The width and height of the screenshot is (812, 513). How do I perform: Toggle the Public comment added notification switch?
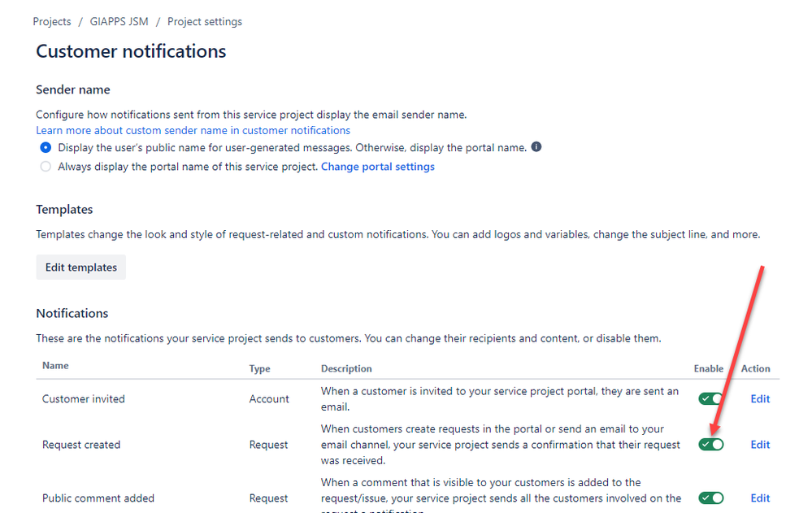(x=711, y=498)
